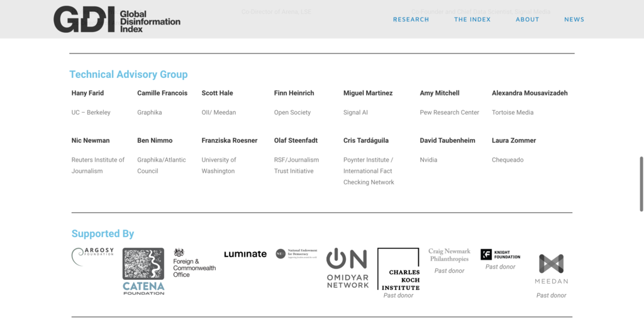Viewport: 644px width, 327px height.
Task: Select RSF/Journalism Trust Initiative text
Action: 297,165
